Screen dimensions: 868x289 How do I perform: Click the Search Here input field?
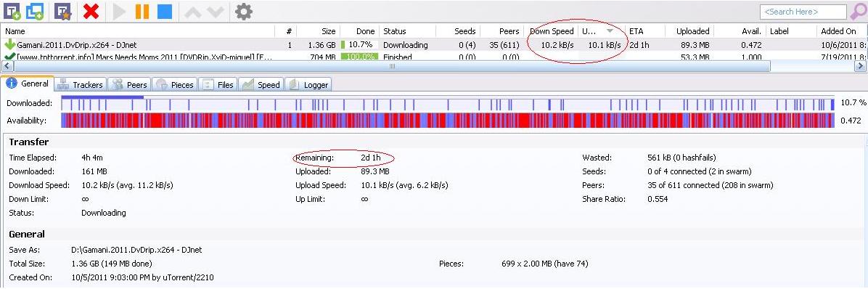click(803, 12)
